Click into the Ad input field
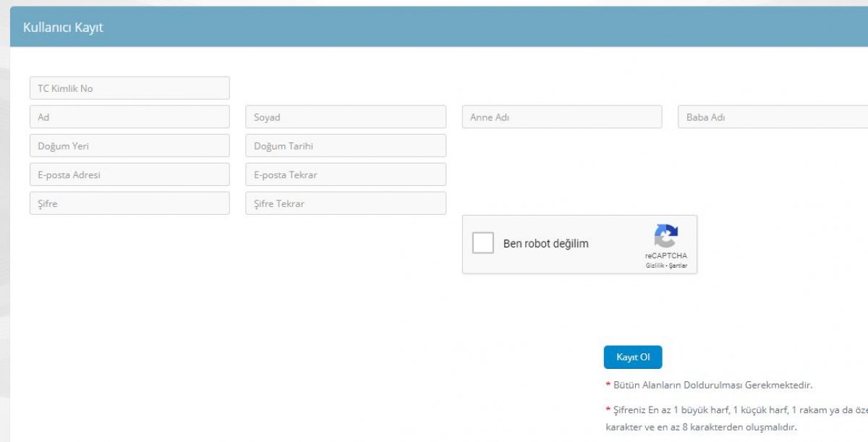This screenshot has height=442, width=868. coord(129,117)
